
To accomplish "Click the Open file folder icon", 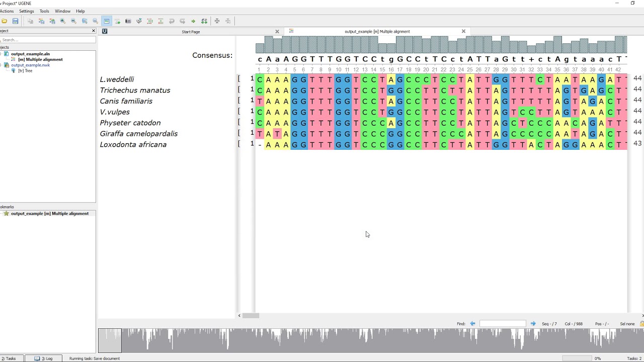I will click(5, 21).
